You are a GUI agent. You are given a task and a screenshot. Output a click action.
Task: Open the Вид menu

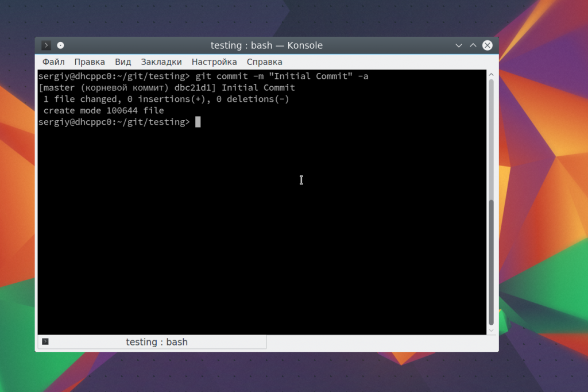(123, 62)
